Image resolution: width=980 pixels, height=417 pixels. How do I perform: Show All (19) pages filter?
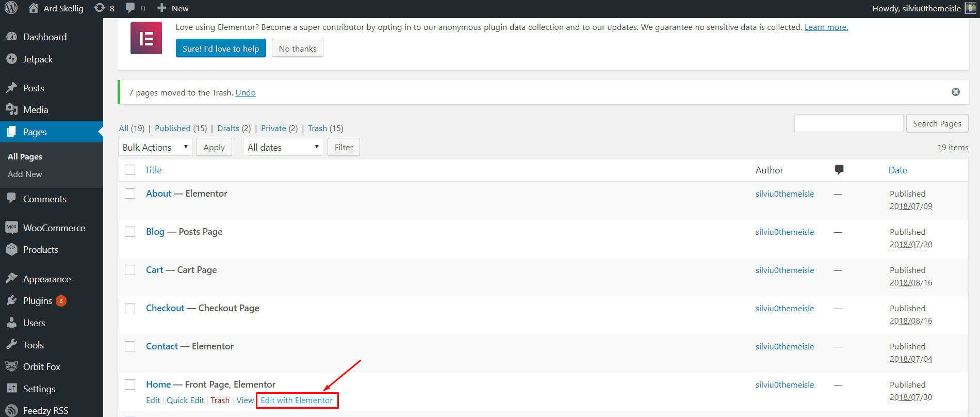coord(132,128)
